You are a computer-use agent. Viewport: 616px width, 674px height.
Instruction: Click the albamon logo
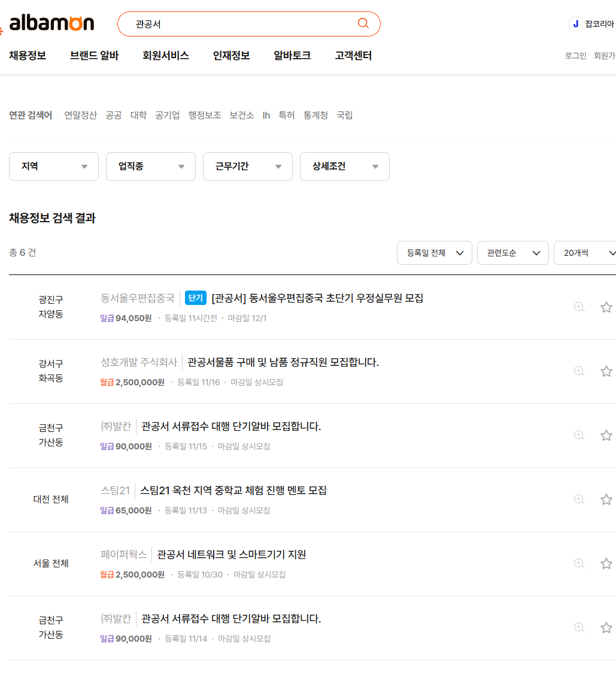point(51,22)
